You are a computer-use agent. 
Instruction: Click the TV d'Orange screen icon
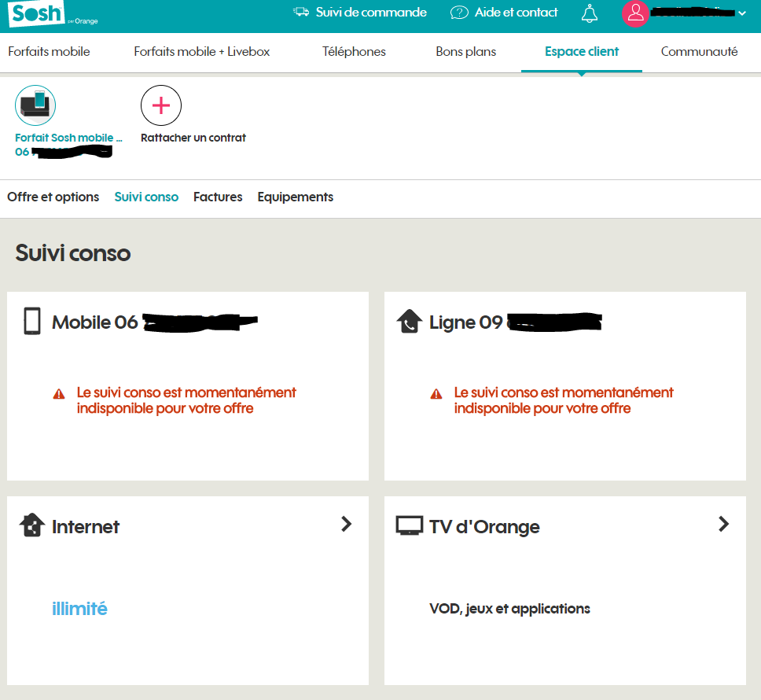click(x=409, y=525)
